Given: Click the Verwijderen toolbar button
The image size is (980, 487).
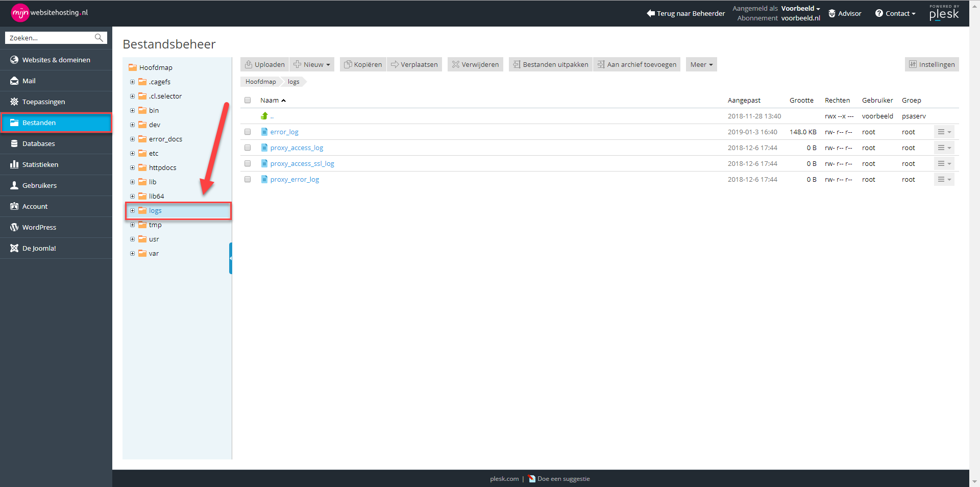Looking at the screenshot, I should pyautogui.click(x=475, y=64).
